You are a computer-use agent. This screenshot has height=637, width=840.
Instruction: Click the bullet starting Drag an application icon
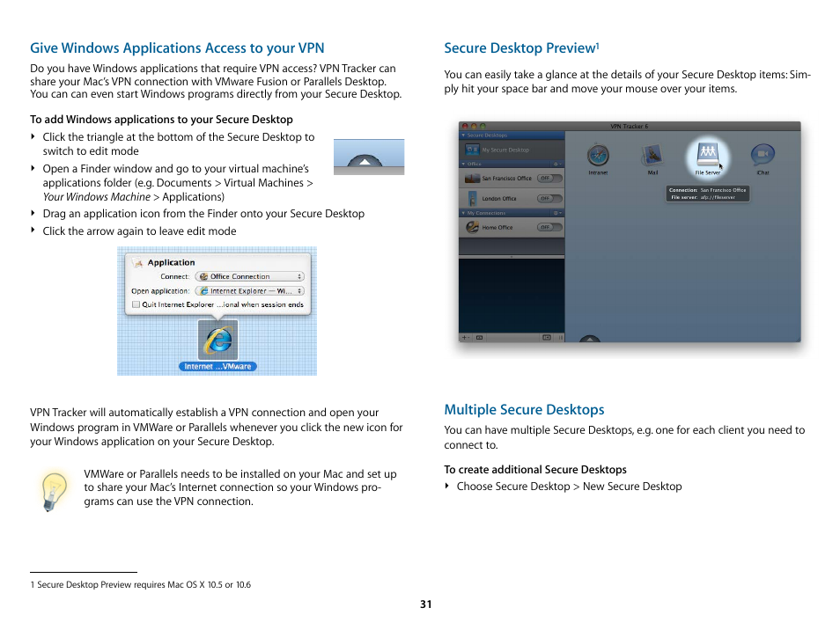(x=203, y=214)
